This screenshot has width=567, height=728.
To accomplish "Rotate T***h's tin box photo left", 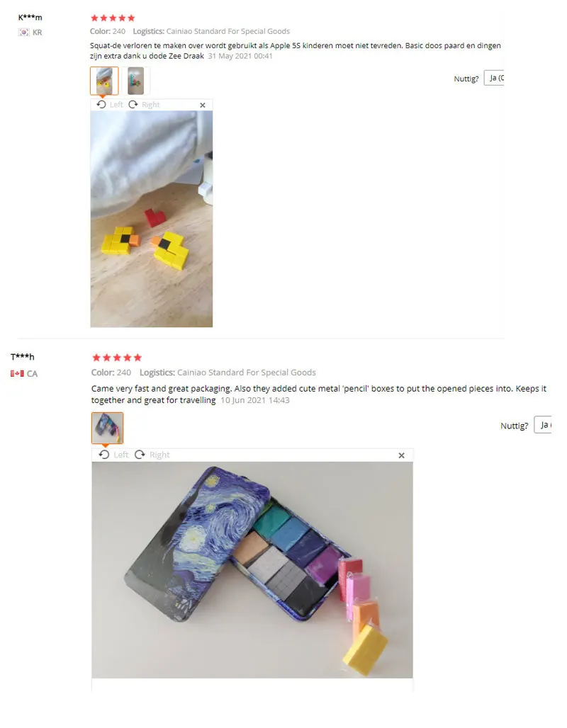I will 113,455.
